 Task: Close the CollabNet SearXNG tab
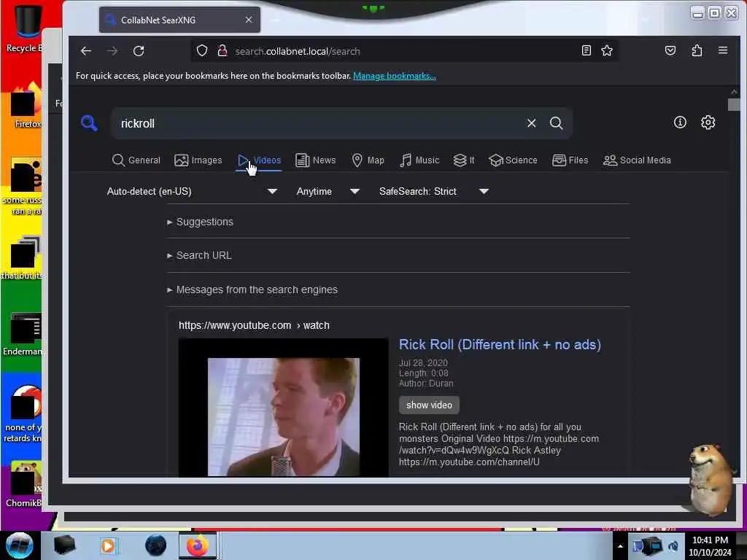pyautogui.click(x=249, y=20)
